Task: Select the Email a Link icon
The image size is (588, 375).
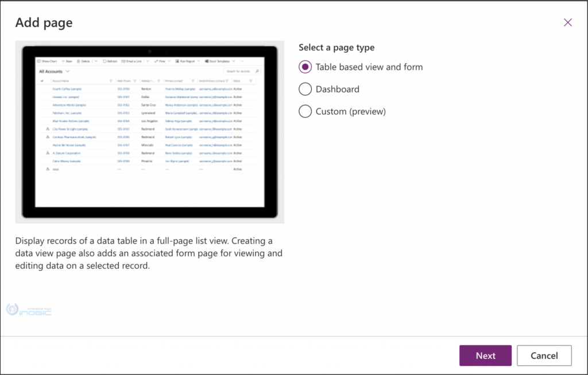Action: pos(123,60)
